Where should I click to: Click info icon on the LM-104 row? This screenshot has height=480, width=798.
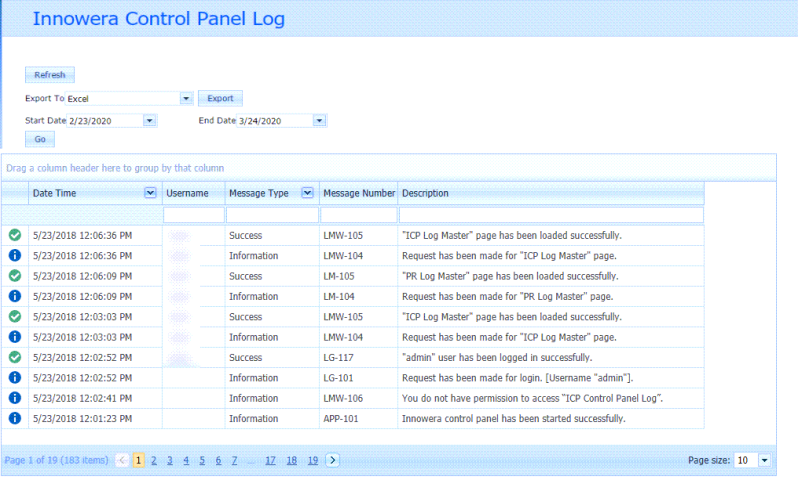(x=15, y=296)
